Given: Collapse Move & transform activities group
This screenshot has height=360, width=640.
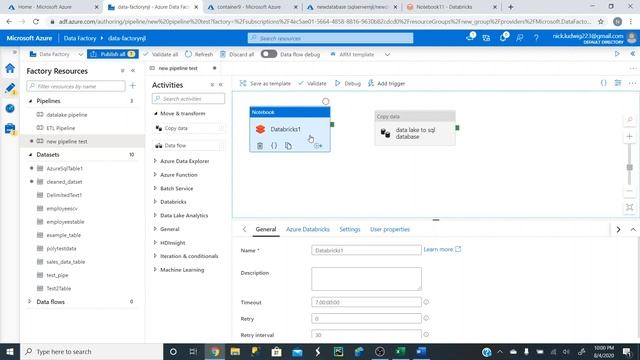Looking at the screenshot, I should point(156,113).
